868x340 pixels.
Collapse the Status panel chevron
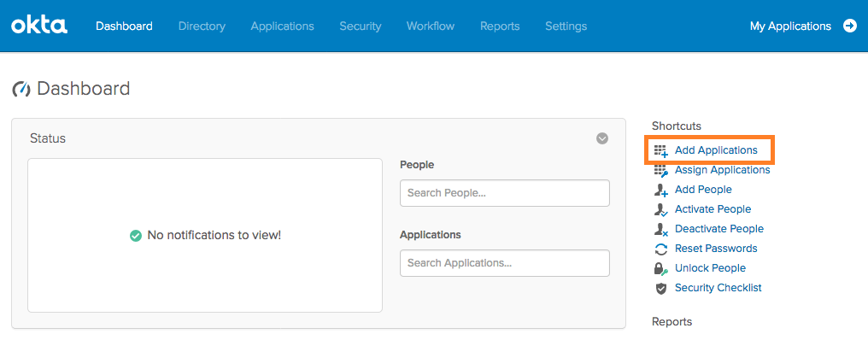pos(602,138)
